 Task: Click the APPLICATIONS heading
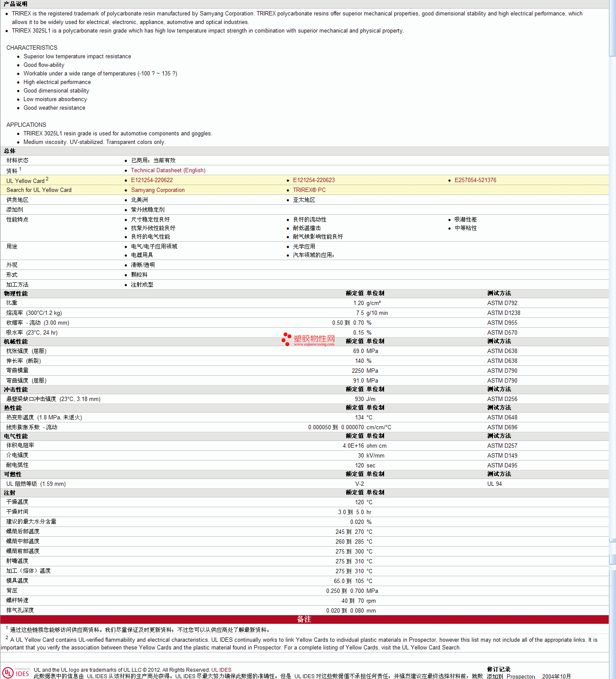tap(26, 125)
